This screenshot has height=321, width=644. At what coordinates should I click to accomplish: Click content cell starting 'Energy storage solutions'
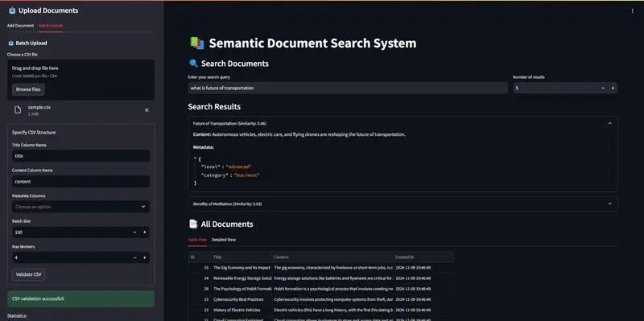332,278
